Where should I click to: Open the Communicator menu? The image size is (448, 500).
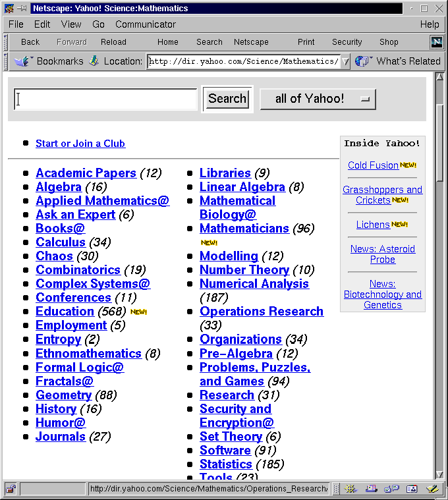point(146,24)
